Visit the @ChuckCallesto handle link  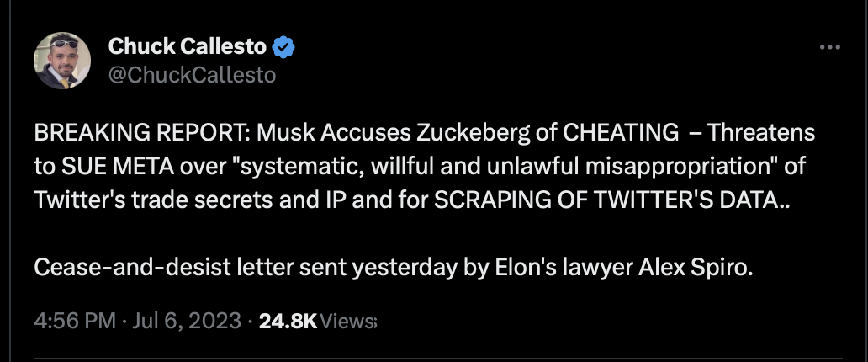pos(192,75)
